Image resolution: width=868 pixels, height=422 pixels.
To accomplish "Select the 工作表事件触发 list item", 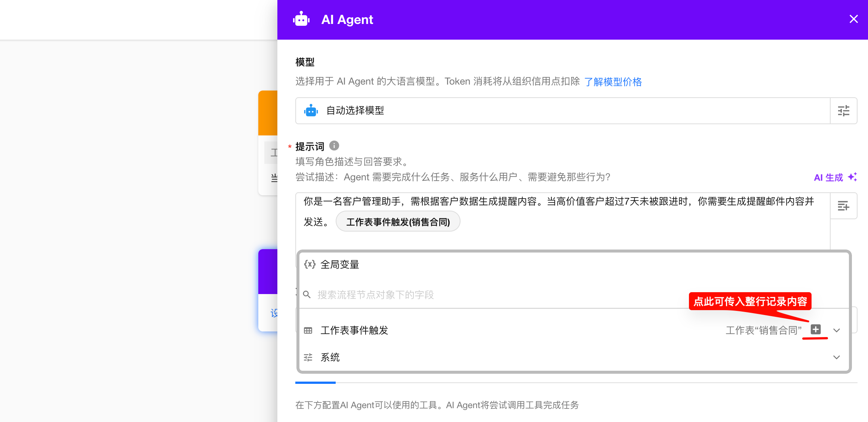I will pyautogui.click(x=354, y=330).
